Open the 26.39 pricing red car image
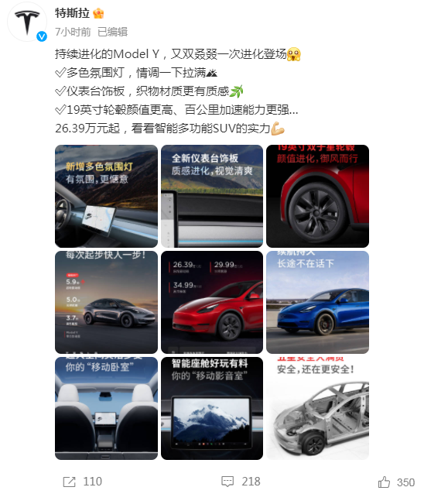This screenshot has width=448, height=494. click(x=212, y=302)
